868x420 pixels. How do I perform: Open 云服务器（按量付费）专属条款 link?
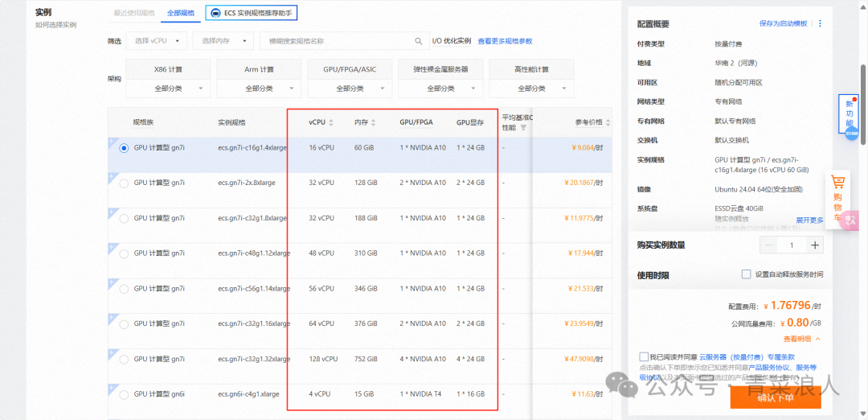coord(747,356)
